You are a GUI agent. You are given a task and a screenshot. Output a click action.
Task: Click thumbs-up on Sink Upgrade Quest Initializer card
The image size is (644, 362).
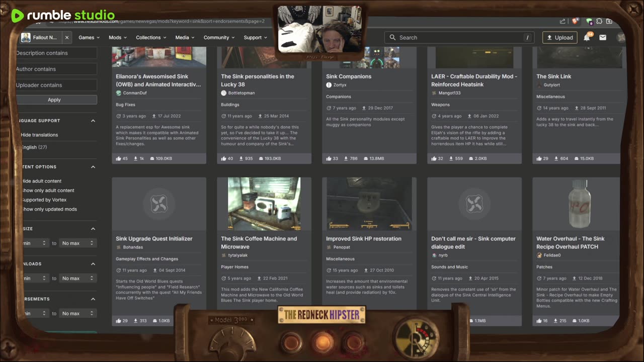pyautogui.click(x=119, y=321)
